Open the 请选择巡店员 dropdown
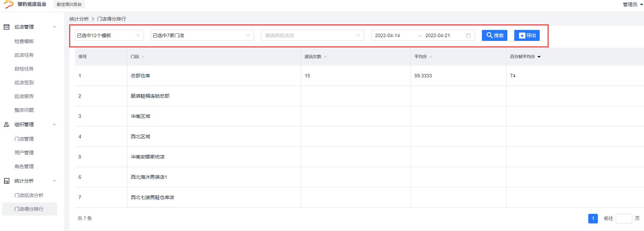The image size is (644, 231). (312, 35)
